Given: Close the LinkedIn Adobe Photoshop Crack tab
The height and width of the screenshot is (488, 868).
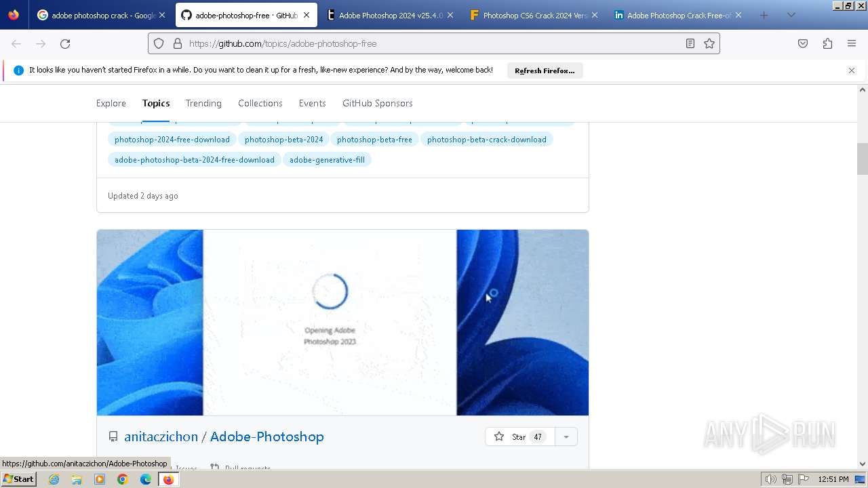Looking at the screenshot, I should click(738, 15).
